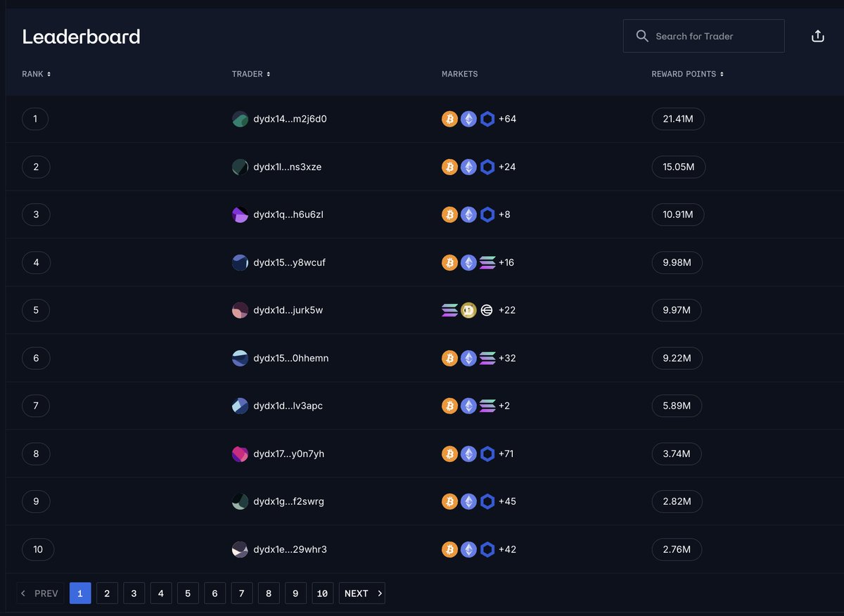Screen dimensions: 844x616
Task: Open page 5 in pagination
Action: [x=188, y=593]
